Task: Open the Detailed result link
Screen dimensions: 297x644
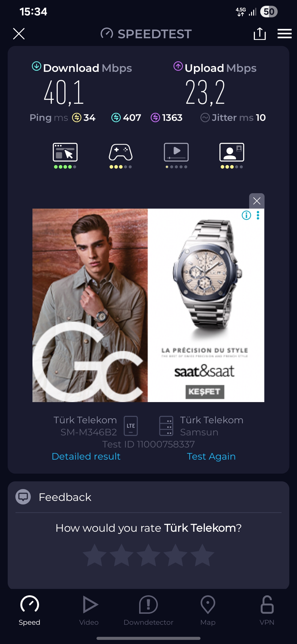Action: (x=86, y=456)
